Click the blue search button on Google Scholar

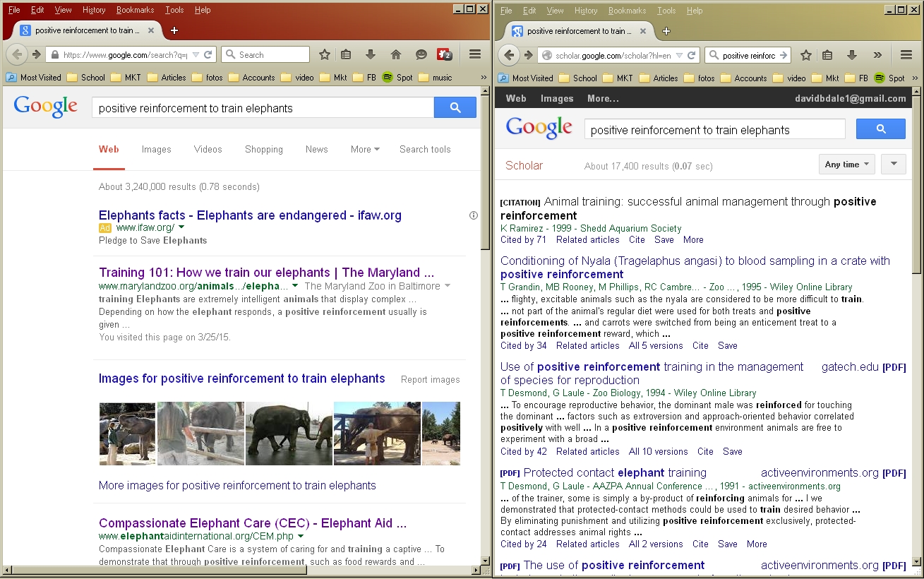coord(880,129)
